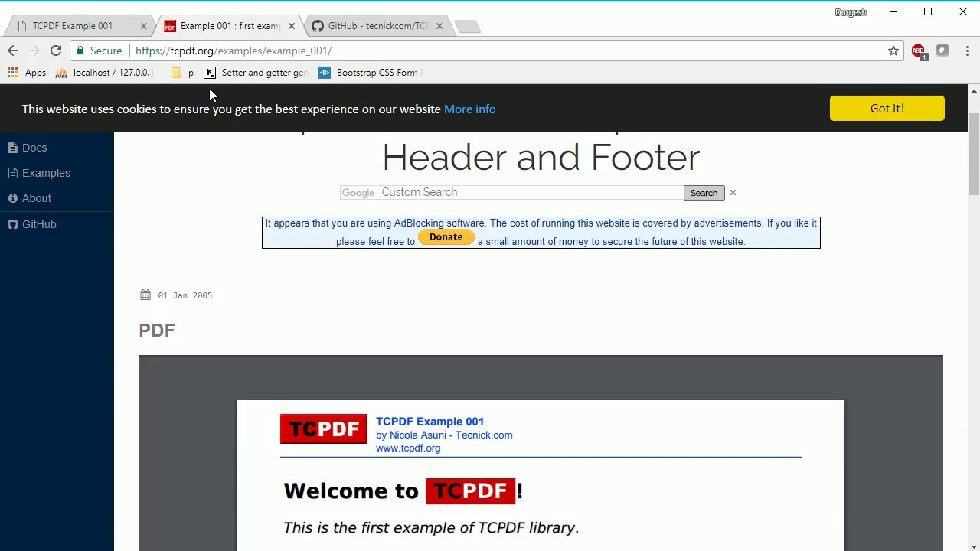The height and width of the screenshot is (551, 980).
Task: Click the PDF section heading
Action: click(157, 330)
